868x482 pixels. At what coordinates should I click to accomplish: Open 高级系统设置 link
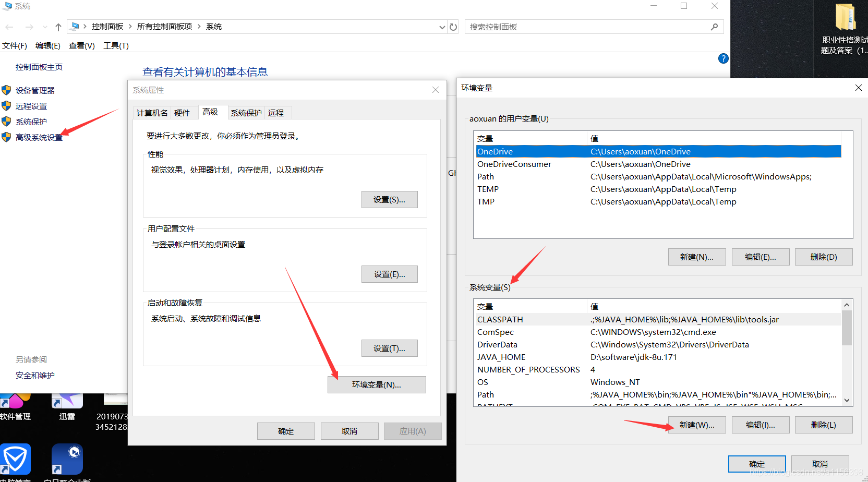pos(39,137)
